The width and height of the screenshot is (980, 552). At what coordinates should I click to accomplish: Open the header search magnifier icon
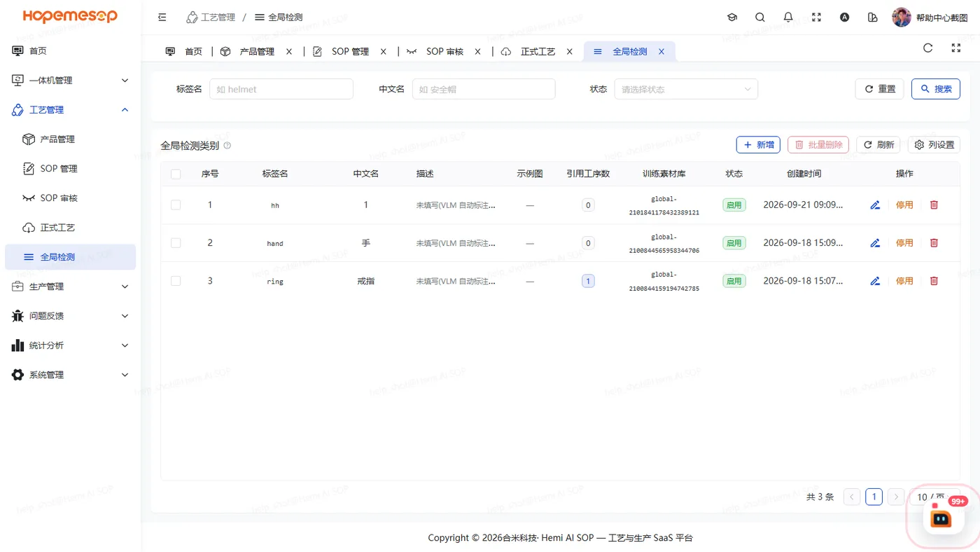pos(760,18)
